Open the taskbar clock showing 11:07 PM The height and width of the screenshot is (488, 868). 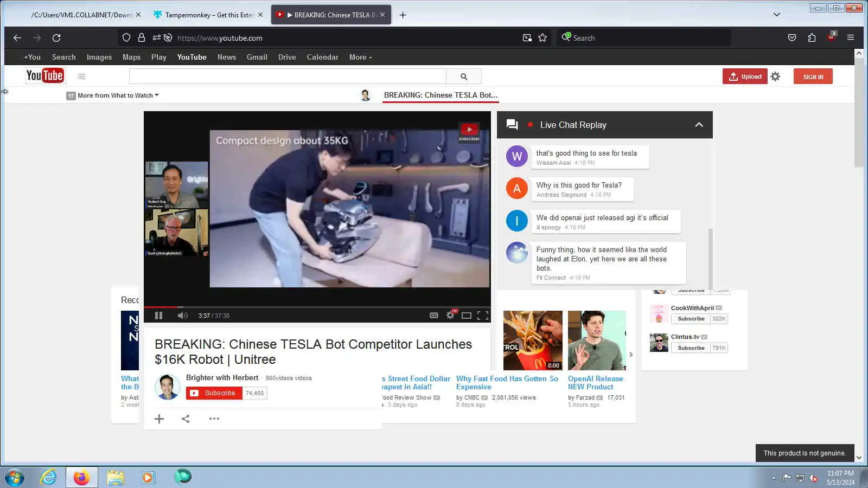[840, 478]
